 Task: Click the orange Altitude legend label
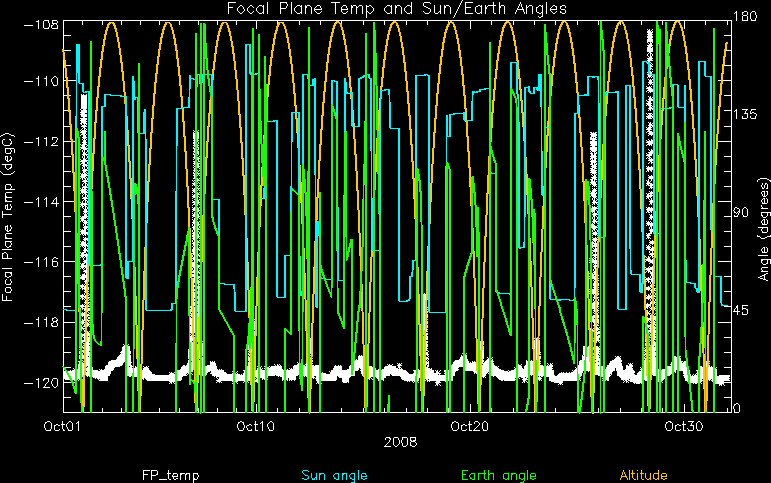click(x=643, y=475)
